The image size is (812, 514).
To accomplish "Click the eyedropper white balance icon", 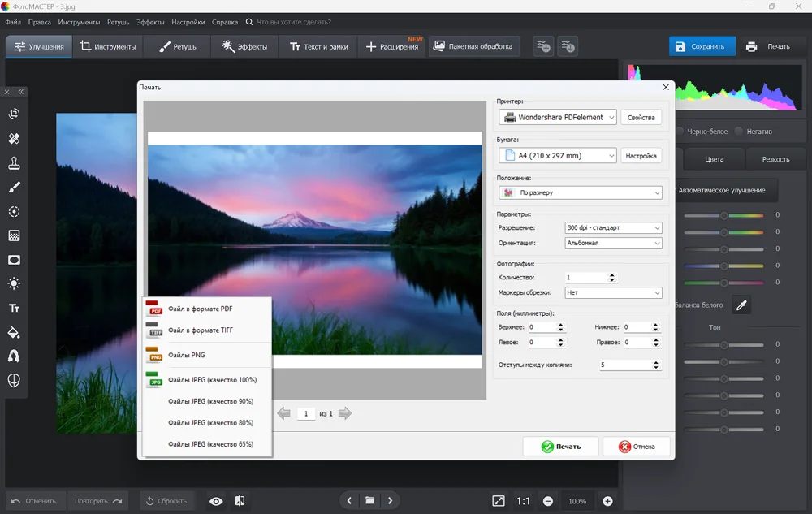I will pos(741,305).
